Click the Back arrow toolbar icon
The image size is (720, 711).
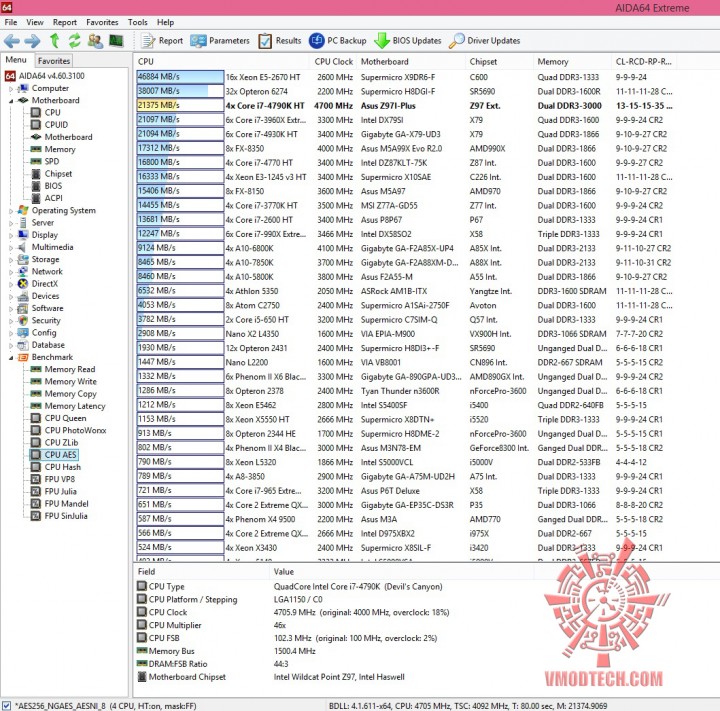[11, 41]
